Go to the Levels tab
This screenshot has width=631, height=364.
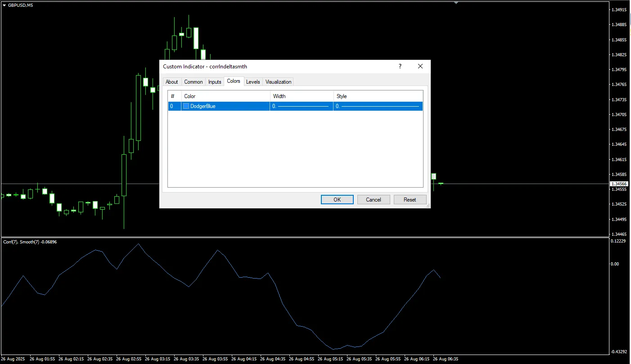point(253,82)
